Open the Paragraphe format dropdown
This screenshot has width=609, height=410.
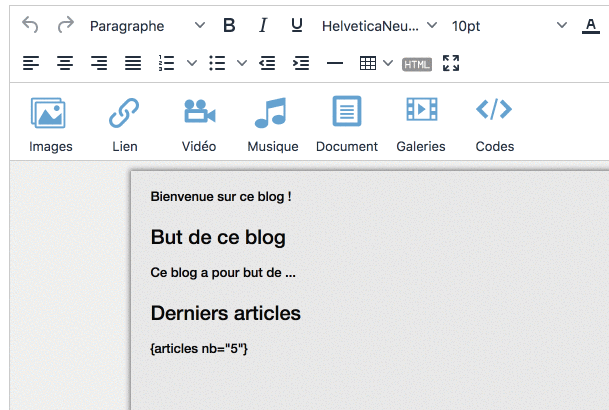pyautogui.click(x=148, y=26)
